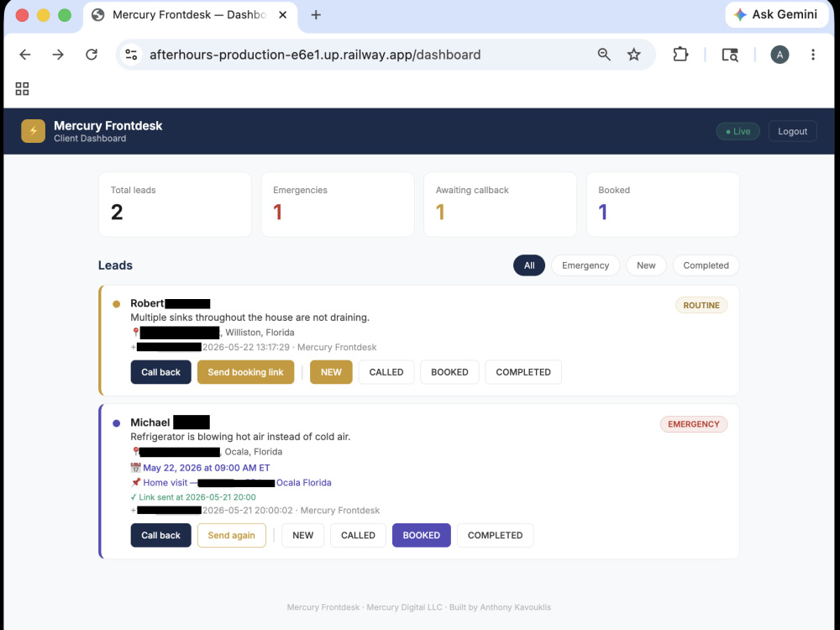Viewport: 840px width, 630px height.
Task: Mark Robert's lead as BOOKED
Action: click(x=449, y=372)
